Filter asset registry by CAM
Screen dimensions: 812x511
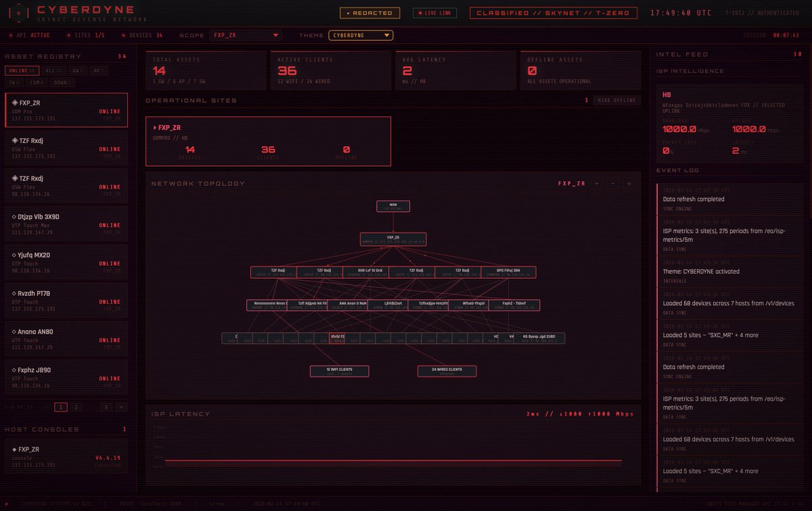point(37,83)
